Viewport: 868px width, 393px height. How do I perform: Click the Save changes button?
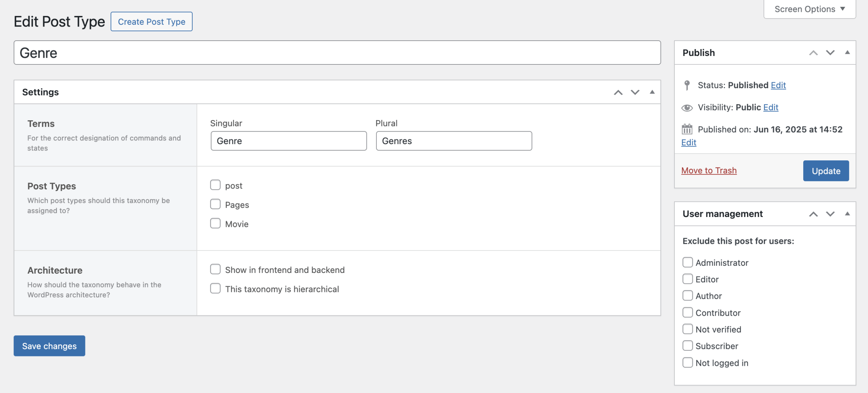(x=49, y=346)
